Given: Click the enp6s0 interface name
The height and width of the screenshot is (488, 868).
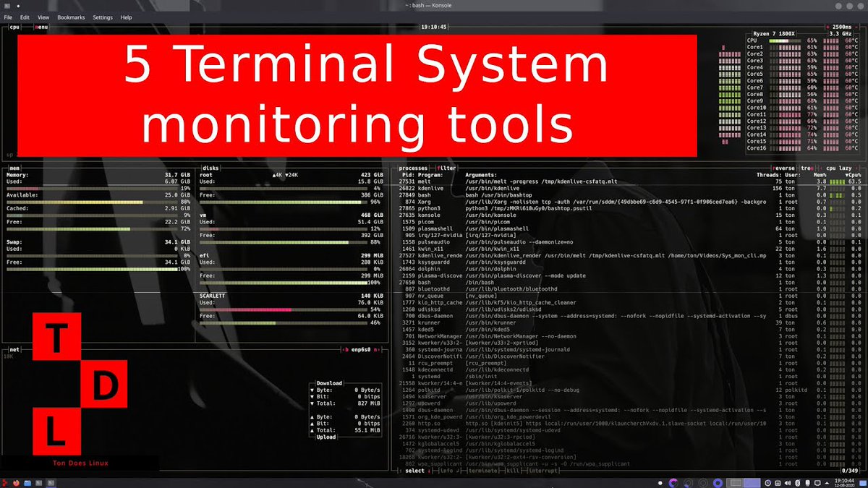Looking at the screenshot, I should tap(361, 349).
